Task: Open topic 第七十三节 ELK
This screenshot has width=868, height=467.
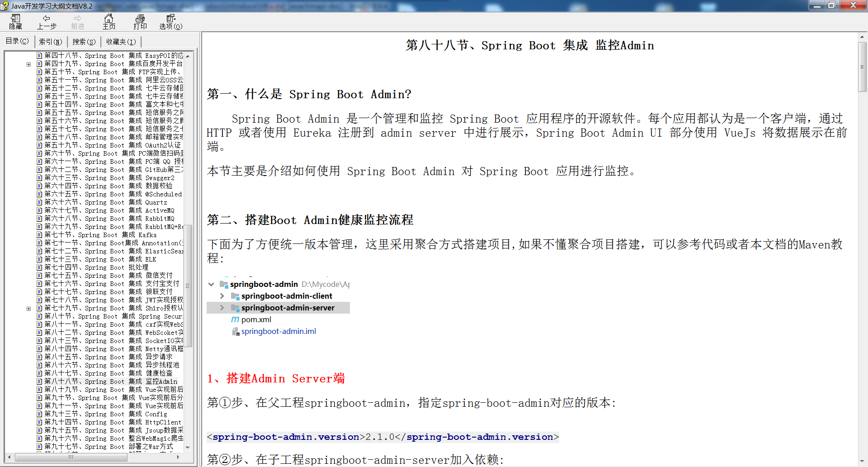Action: pyautogui.click(x=100, y=259)
